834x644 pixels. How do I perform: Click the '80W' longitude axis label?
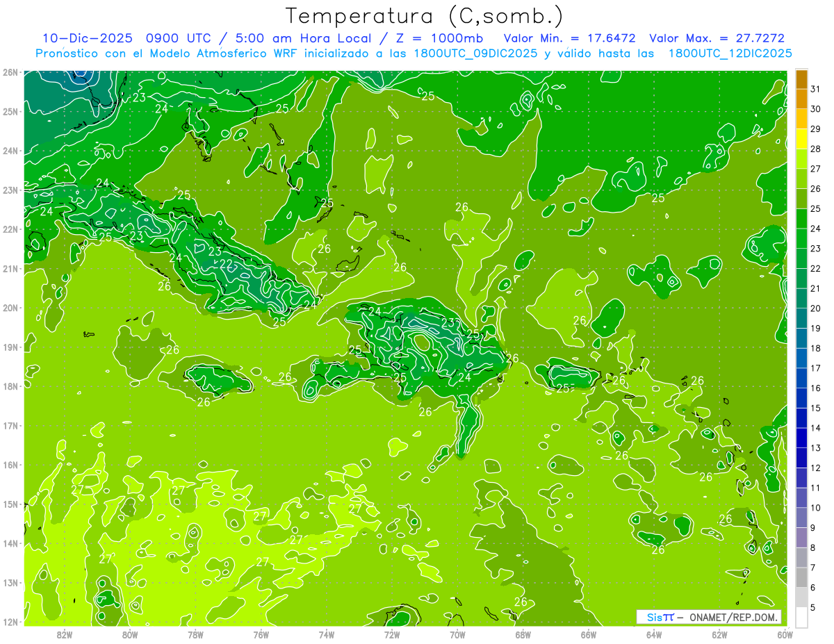pyautogui.click(x=130, y=634)
